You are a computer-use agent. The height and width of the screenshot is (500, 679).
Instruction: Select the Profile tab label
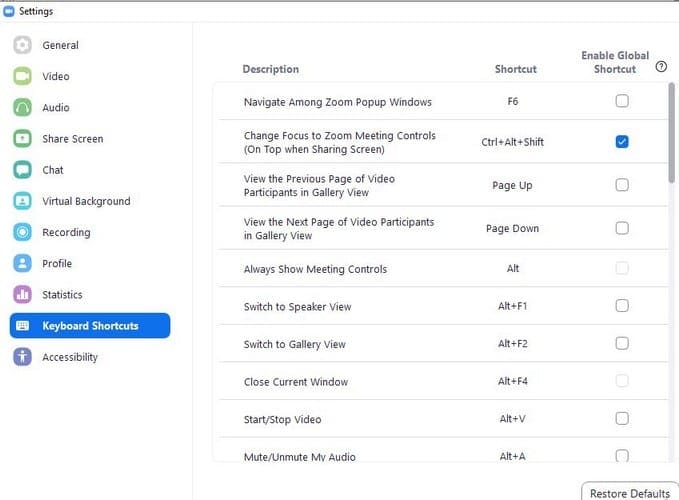[x=57, y=263]
